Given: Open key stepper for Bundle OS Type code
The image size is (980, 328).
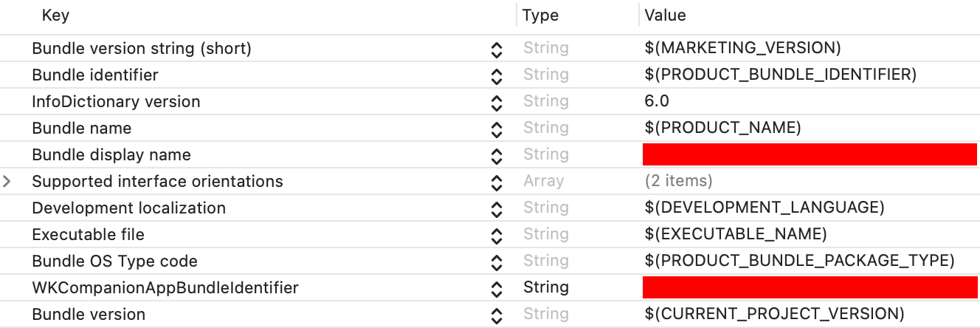Looking at the screenshot, I should [497, 262].
